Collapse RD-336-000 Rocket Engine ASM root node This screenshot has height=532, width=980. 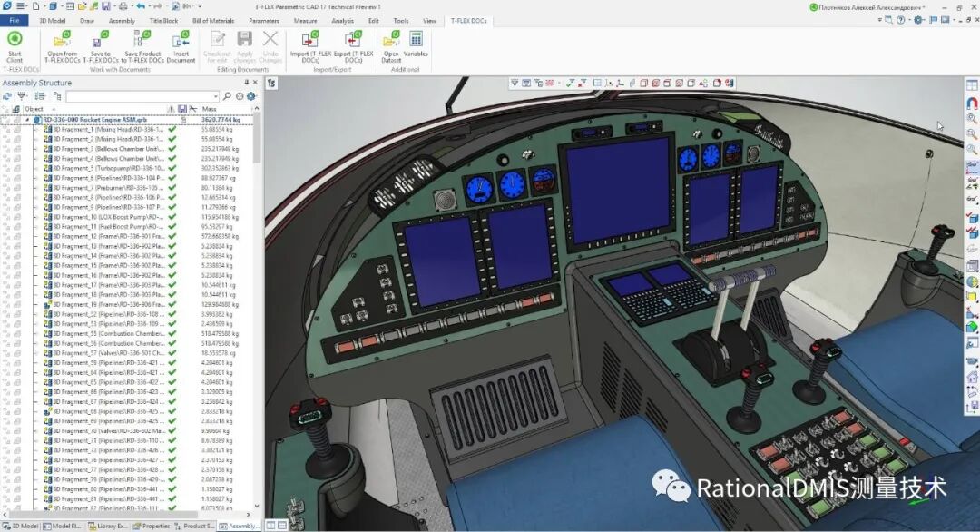tap(27, 120)
